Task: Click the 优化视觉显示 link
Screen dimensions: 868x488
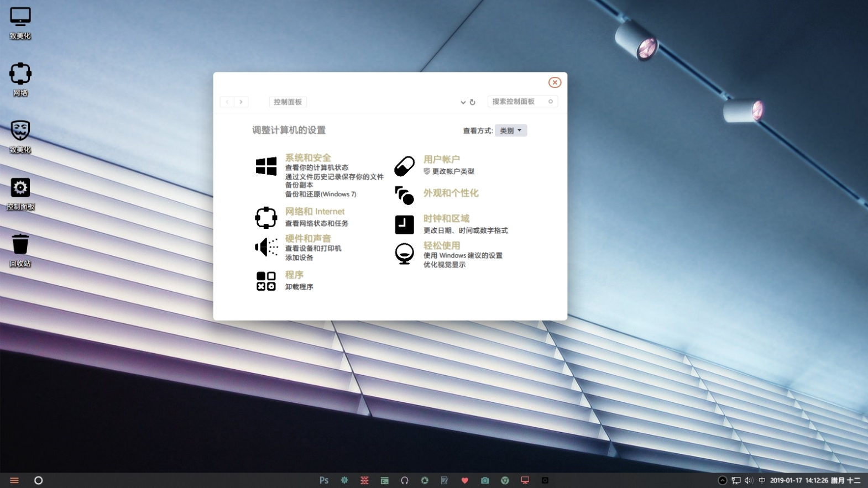Action: tap(445, 265)
